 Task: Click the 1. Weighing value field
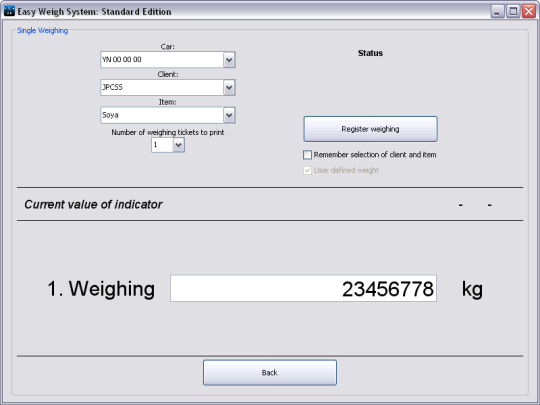[303, 288]
